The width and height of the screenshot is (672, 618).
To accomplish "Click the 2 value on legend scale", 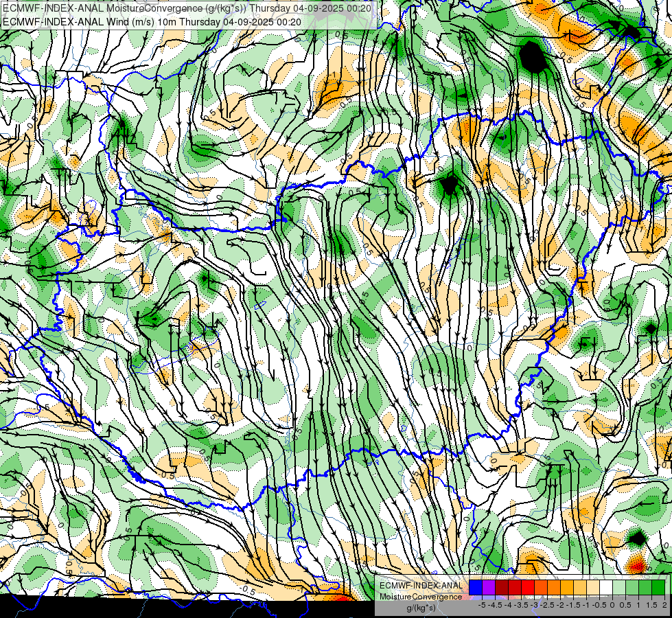I will click(664, 605).
